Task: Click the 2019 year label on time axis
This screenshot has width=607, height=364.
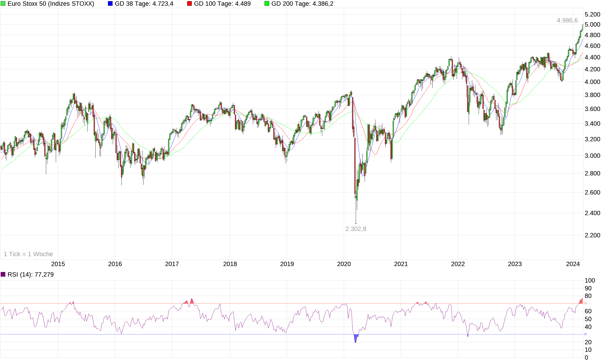Action: 287,264
